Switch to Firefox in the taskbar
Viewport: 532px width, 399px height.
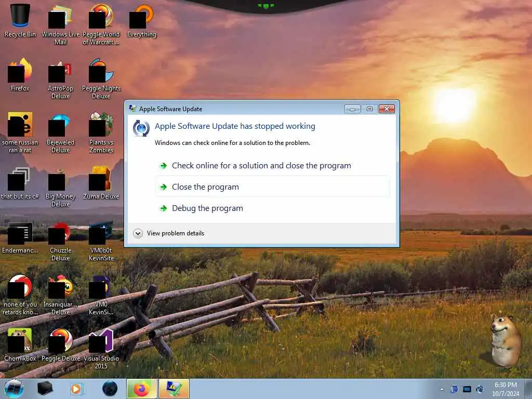141,389
